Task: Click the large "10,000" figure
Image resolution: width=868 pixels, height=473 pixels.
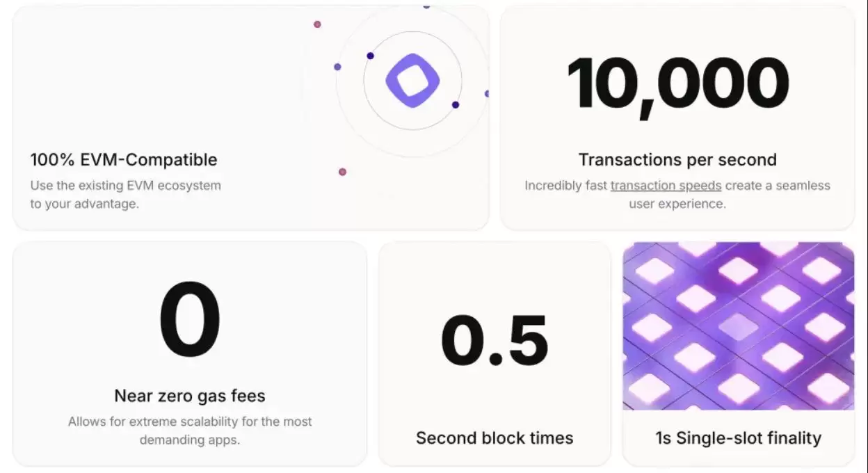Action: tap(677, 84)
